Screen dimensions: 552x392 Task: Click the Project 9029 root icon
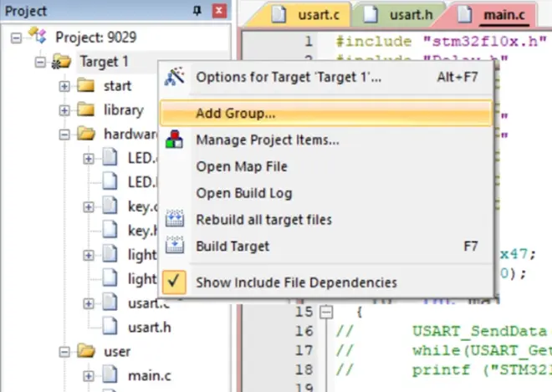click(38, 38)
